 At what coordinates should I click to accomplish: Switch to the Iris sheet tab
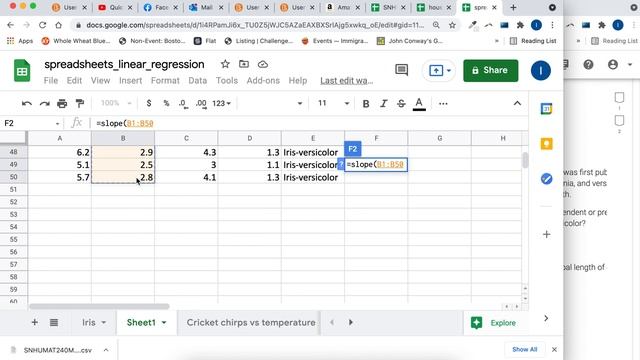89,322
